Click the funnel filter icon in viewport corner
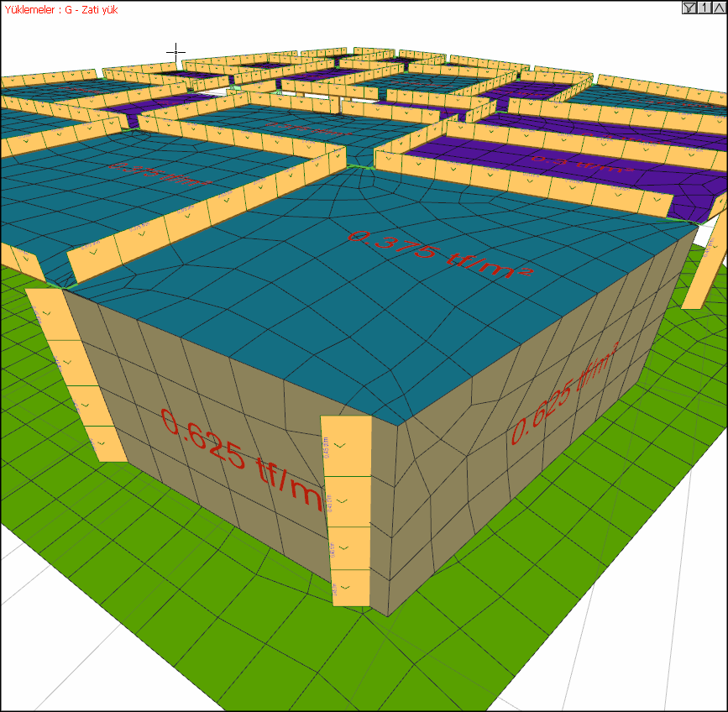The image size is (728, 712). click(689, 8)
